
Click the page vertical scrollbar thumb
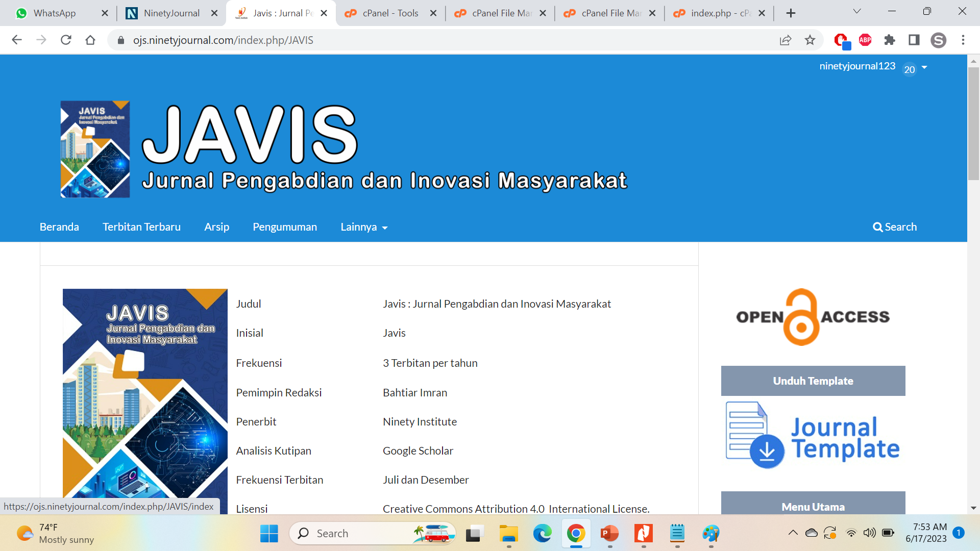coord(973,123)
